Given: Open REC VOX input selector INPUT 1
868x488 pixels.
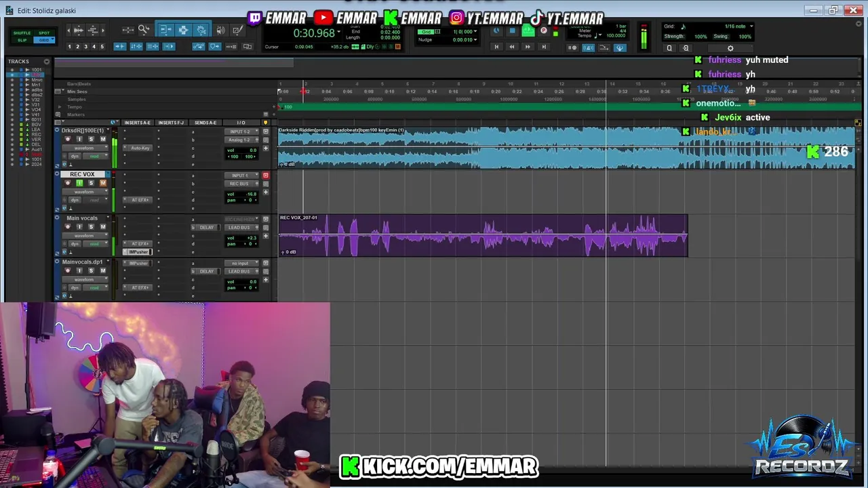Looking at the screenshot, I should (241, 176).
